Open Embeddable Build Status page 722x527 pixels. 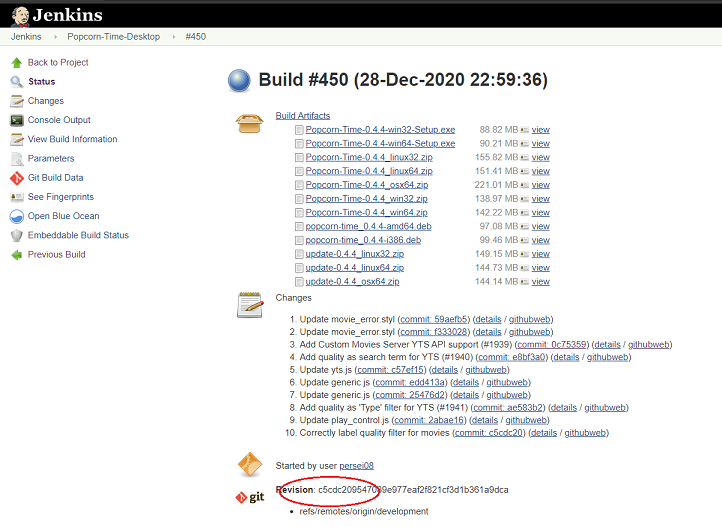78,235
